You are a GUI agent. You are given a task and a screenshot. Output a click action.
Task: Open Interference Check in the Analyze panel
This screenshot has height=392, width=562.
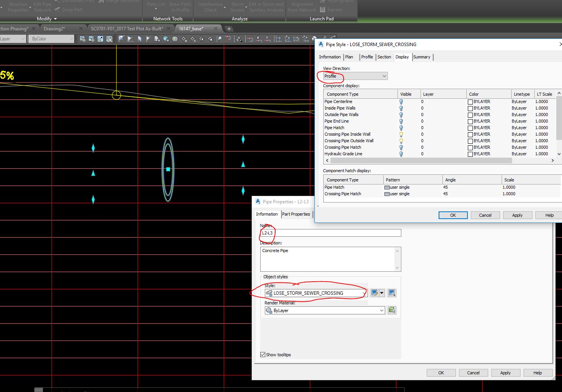(210, 7)
